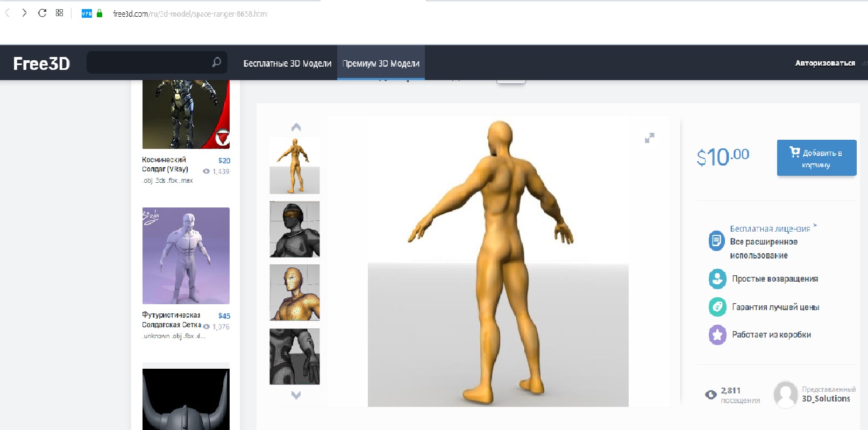
Task: Click the Гарантия лучшей цены price tag icon
Action: tap(717, 307)
